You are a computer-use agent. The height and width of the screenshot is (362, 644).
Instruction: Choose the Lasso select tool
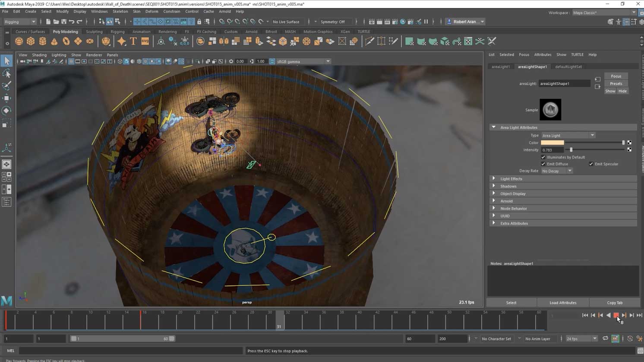tap(6, 73)
